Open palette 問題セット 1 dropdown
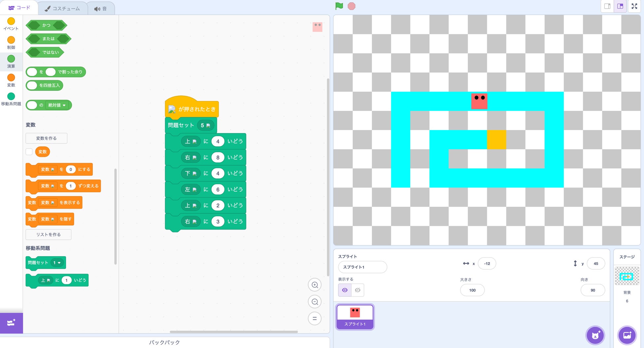This screenshot has width=644, height=348. 57,263
